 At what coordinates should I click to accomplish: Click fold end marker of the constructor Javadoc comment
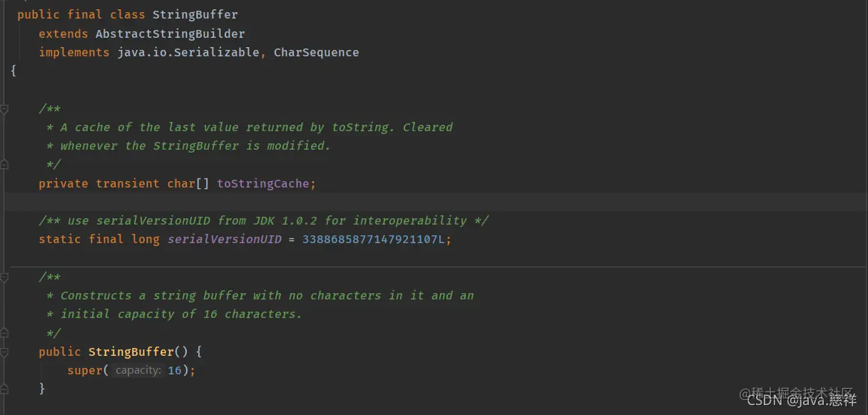(4, 333)
